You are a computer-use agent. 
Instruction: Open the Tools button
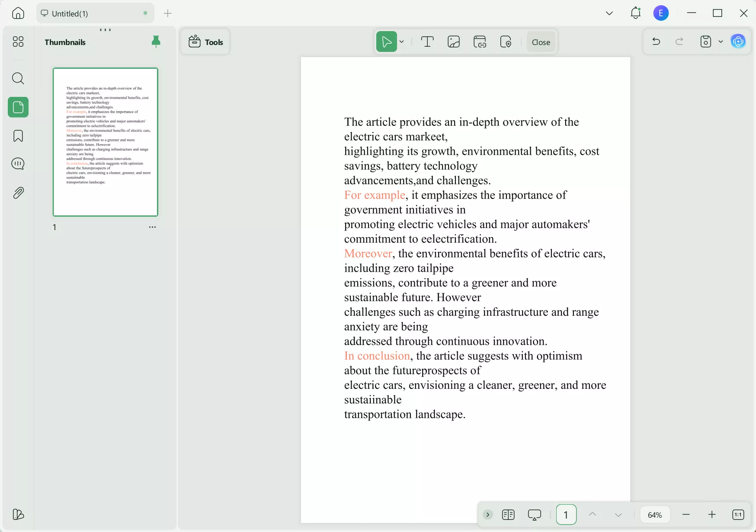(206, 42)
